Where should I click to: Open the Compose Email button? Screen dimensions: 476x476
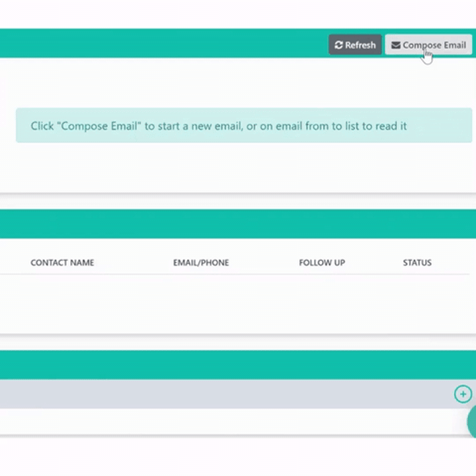click(x=428, y=45)
